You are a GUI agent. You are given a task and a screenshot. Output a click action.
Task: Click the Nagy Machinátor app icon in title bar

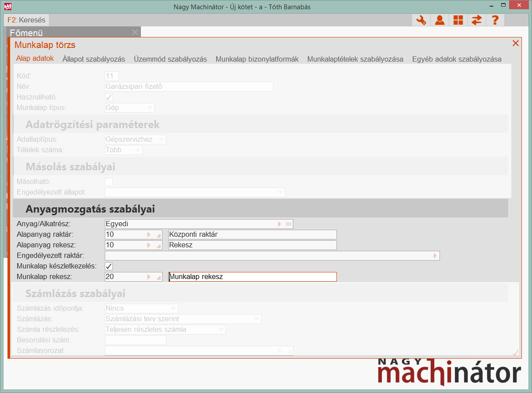click(8, 7)
